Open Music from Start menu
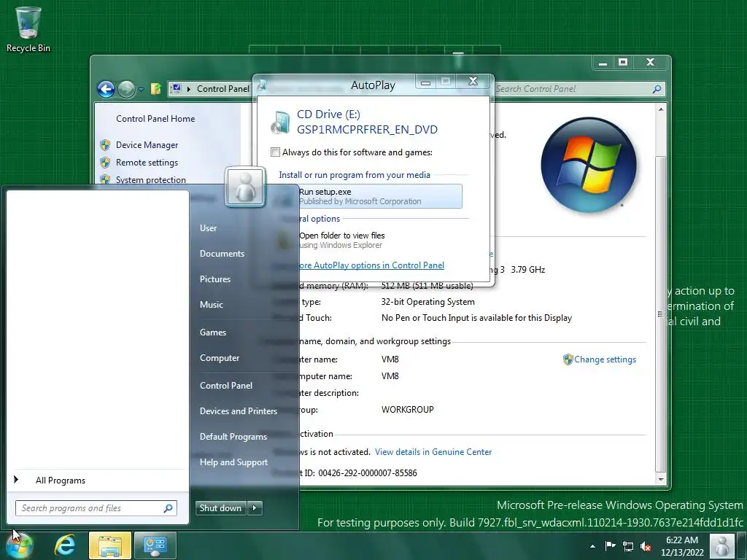747x560 pixels. 211,305
